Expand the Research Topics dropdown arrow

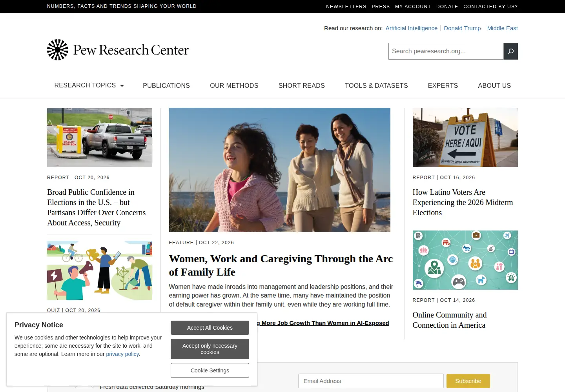122,85
